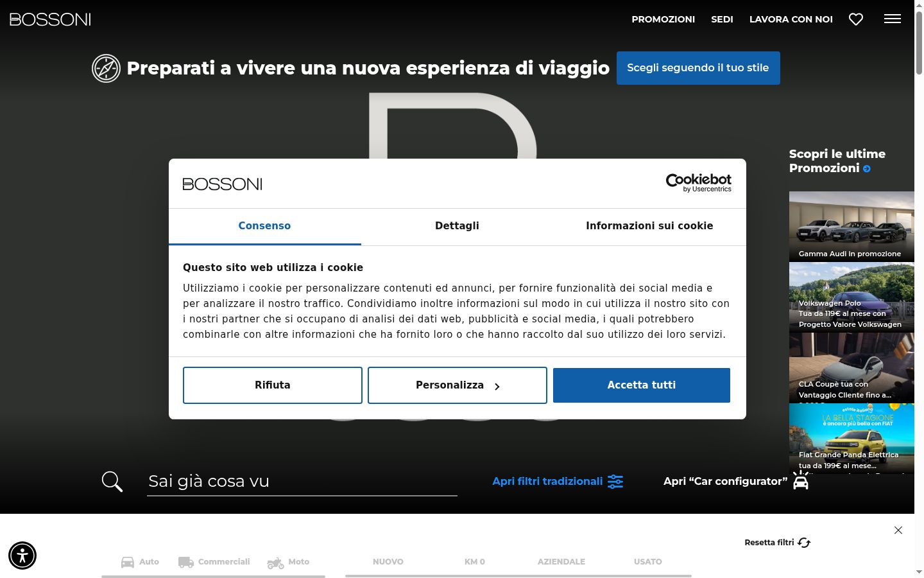Click the compass icon beside the headline
This screenshot has height=578, width=924.
106,68
